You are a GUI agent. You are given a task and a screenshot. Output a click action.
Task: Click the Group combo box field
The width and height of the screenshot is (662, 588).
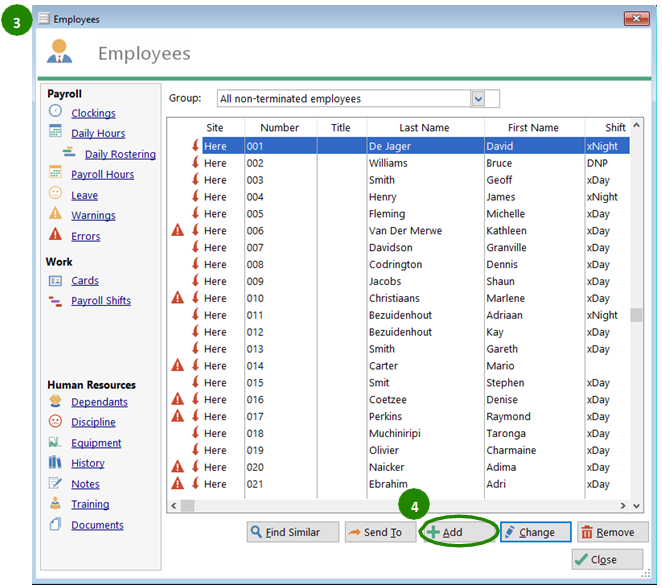coord(358,99)
